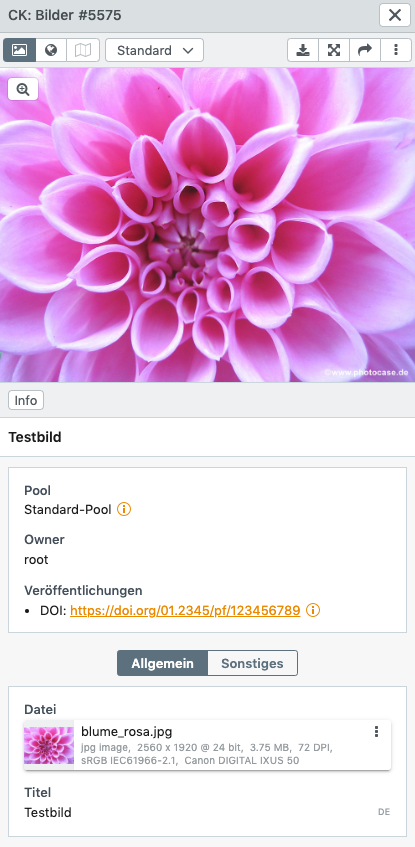The height and width of the screenshot is (847, 415).
Task: Click the download icon in the toolbar
Action: [x=303, y=50]
